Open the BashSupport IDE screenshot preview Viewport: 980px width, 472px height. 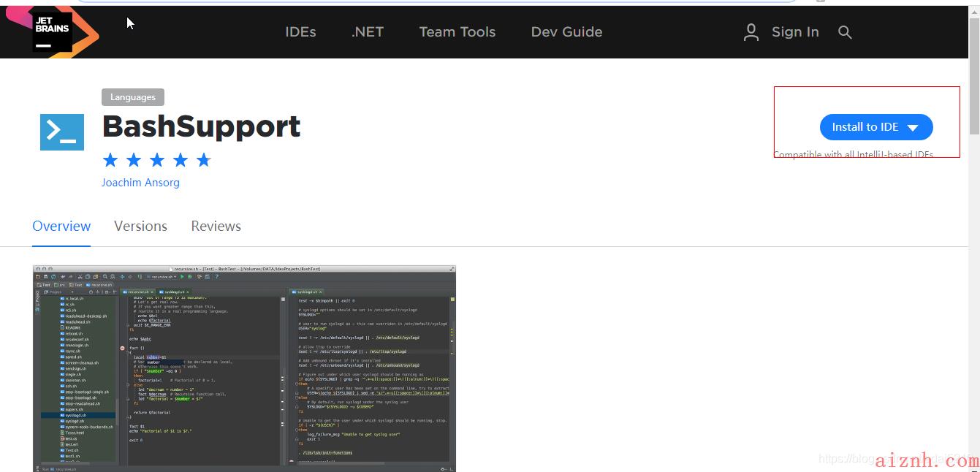coord(244,368)
